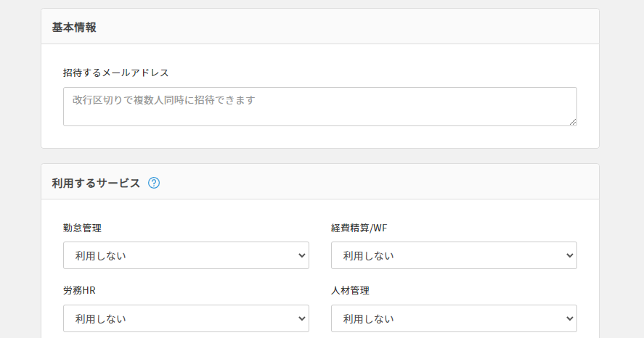The width and height of the screenshot is (644, 338).
Task: Open the 勤怠管理 dropdown
Action: pyautogui.click(x=186, y=255)
